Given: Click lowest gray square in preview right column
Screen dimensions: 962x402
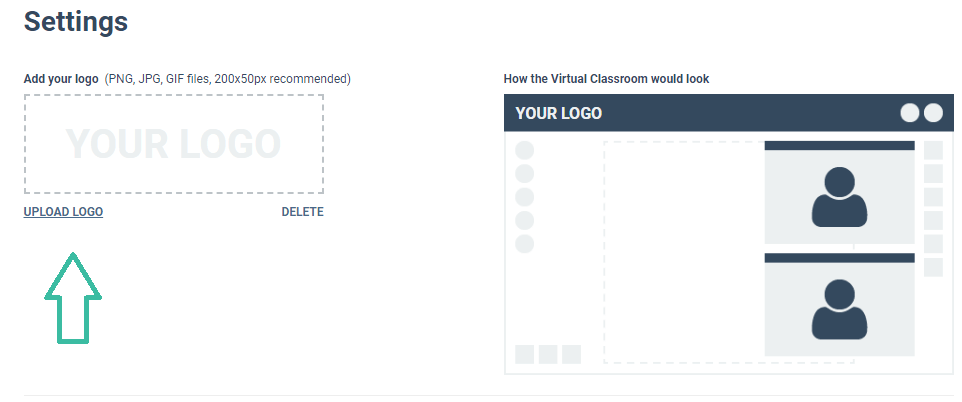Looking at the screenshot, I should pos(933,267).
